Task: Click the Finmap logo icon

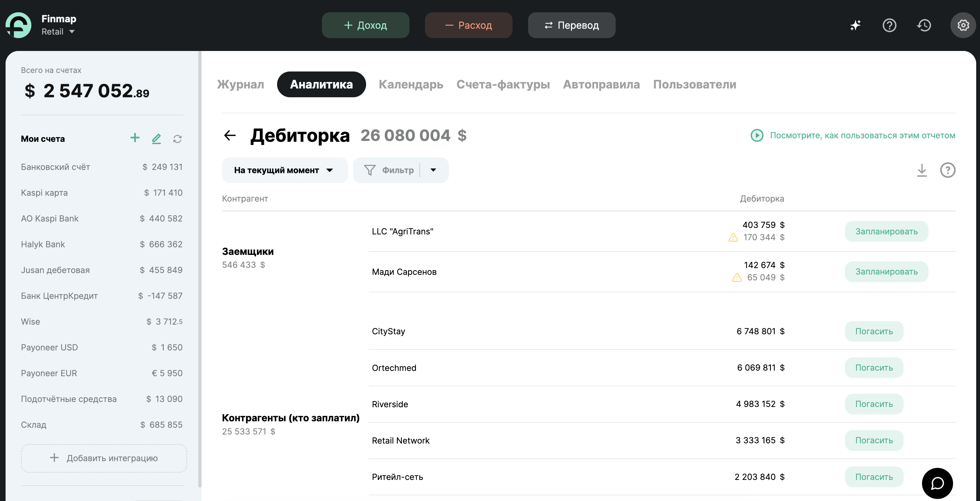Action: click(18, 25)
